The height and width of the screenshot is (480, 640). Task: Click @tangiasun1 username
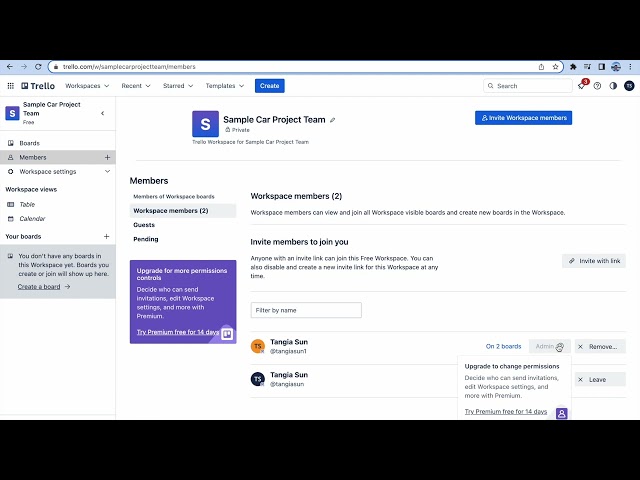tap(288, 351)
